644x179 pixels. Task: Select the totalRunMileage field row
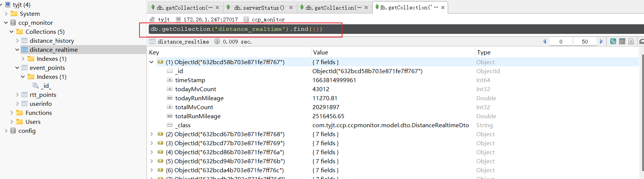click(393, 116)
